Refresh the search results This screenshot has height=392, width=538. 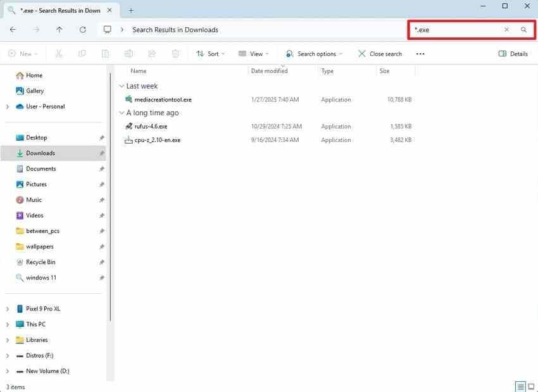(x=83, y=30)
